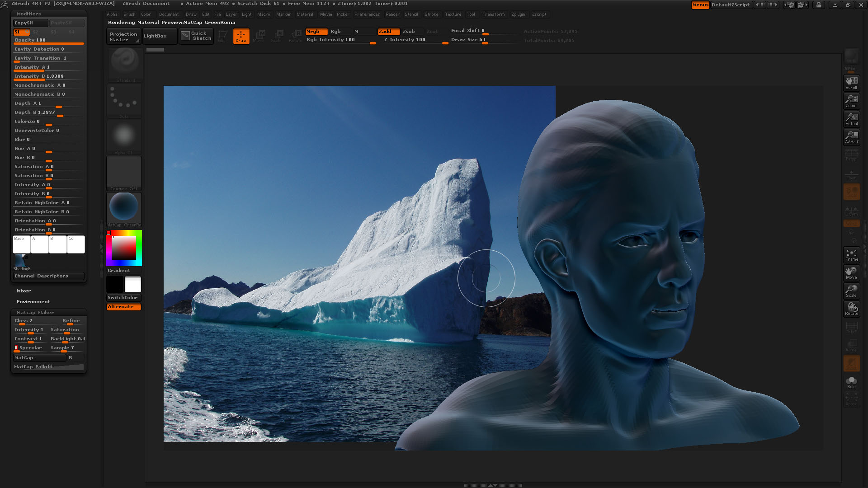Expand Channel Descriptors
Screen dimensions: 868x488
pos(48,276)
